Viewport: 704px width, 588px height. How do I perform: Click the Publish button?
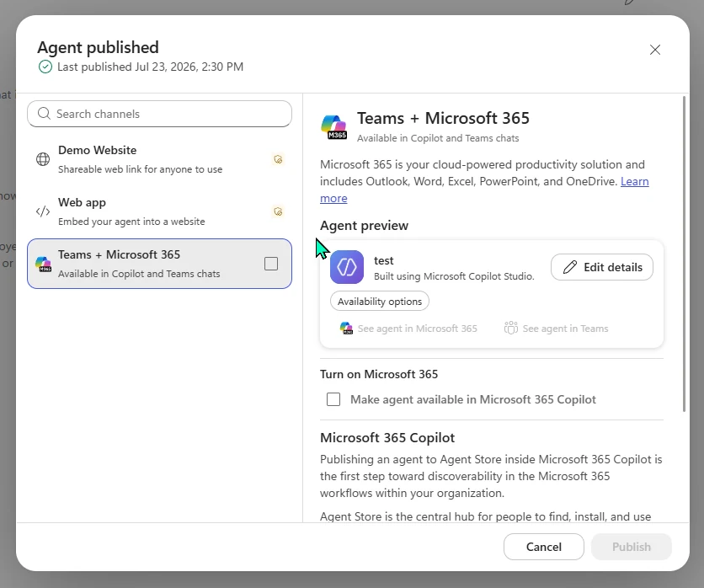pos(632,547)
